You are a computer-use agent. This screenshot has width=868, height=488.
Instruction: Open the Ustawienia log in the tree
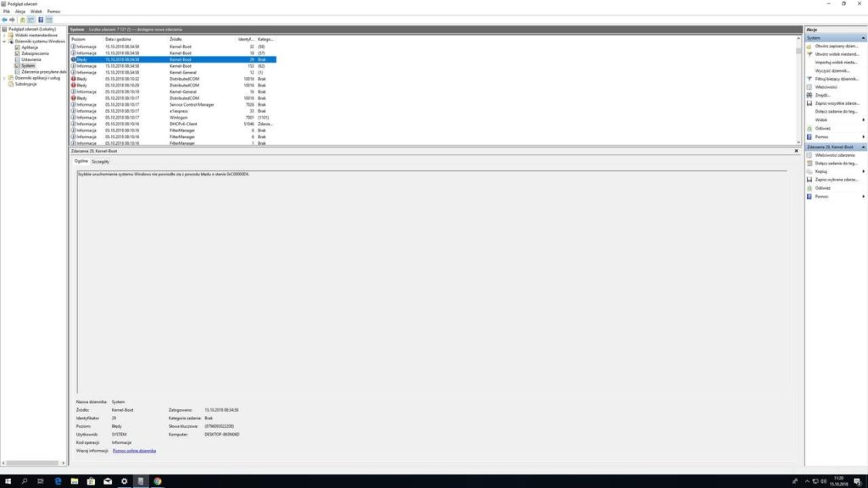click(31, 59)
